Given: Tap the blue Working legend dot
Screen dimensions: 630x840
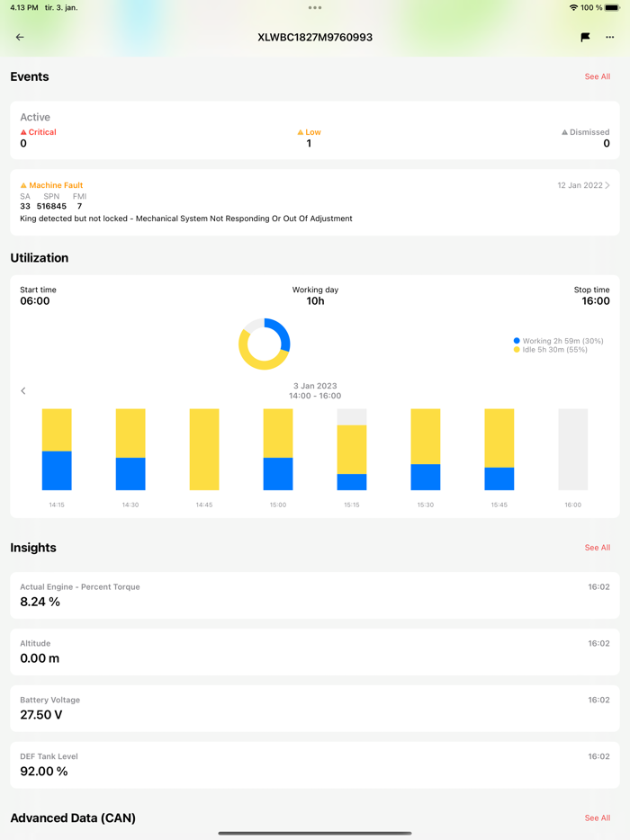Looking at the screenshot, I should tap(517, 341).
